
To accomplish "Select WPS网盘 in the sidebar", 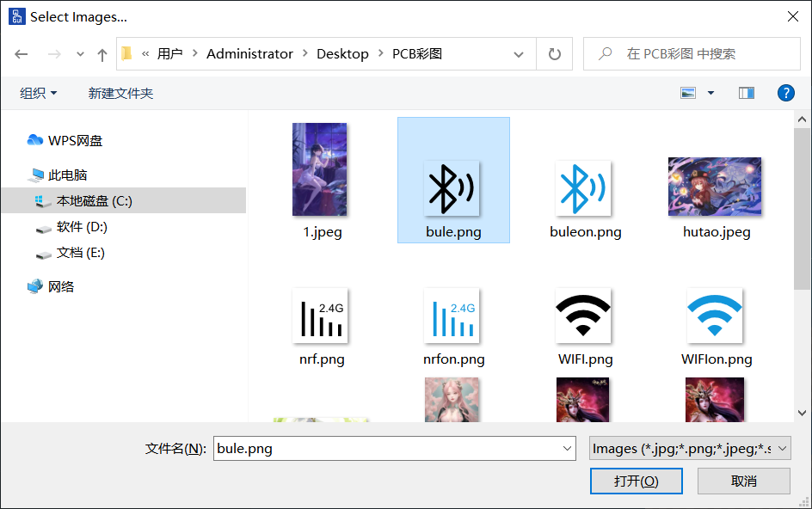I will pos(75,141).
